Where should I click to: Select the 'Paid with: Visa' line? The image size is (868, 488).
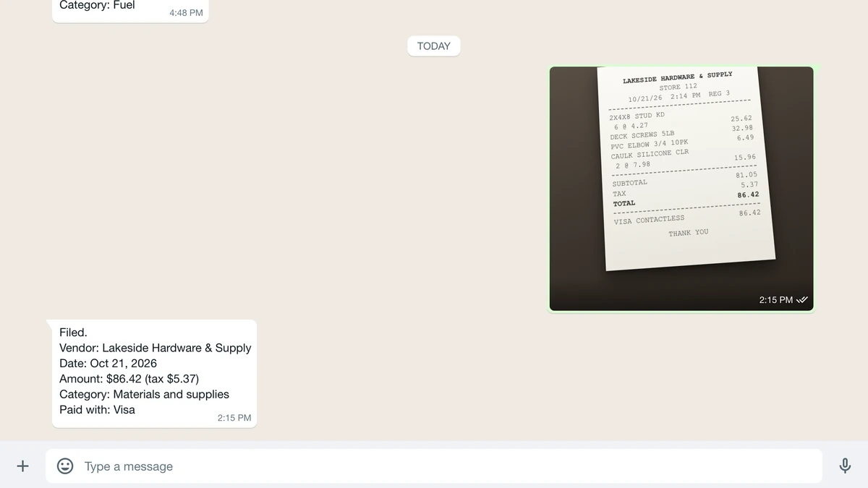[98, 410]
